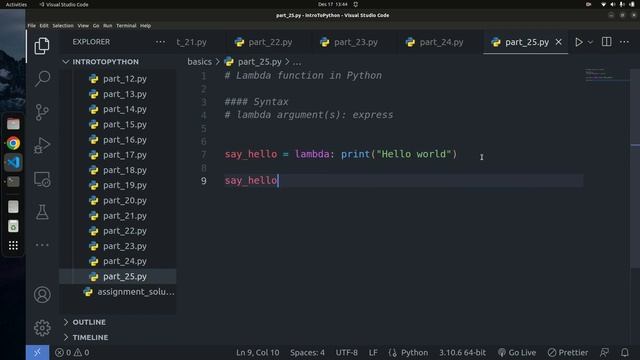The height and width of the screenshot is (360, 640).
Task: Show additional activity bar views (ellipsis)
Action: pyautogui.click(x=42, y=245)
